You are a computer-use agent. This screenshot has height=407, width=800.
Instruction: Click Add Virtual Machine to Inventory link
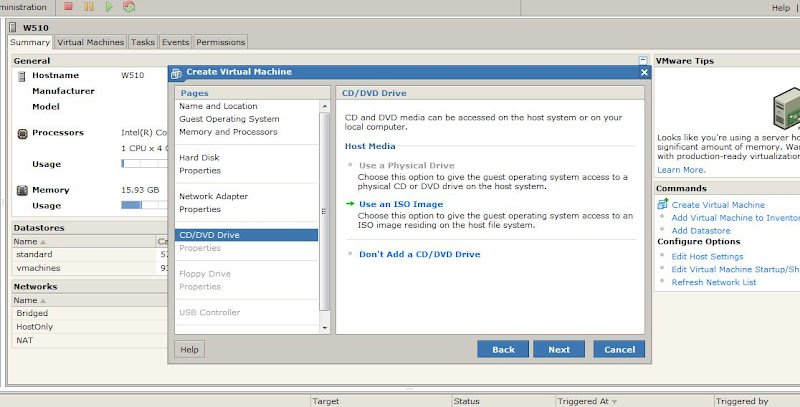coord(736,218)
